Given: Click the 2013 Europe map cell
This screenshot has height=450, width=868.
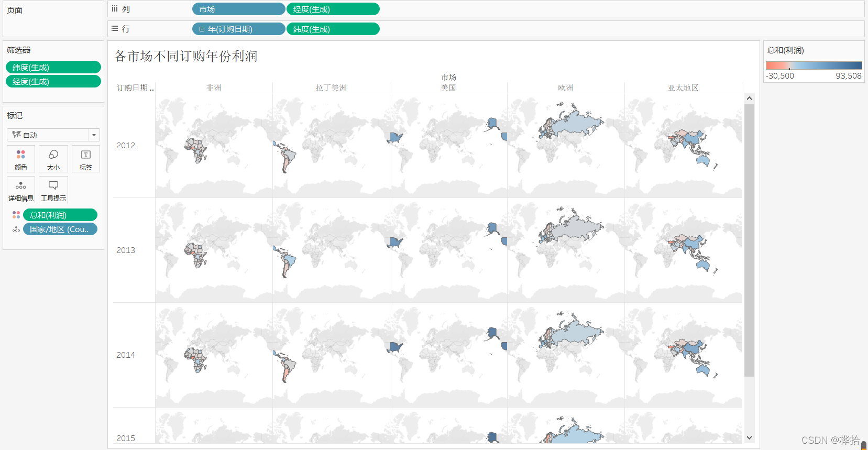Looking at the screenshot, I should [x=566, y=250].
